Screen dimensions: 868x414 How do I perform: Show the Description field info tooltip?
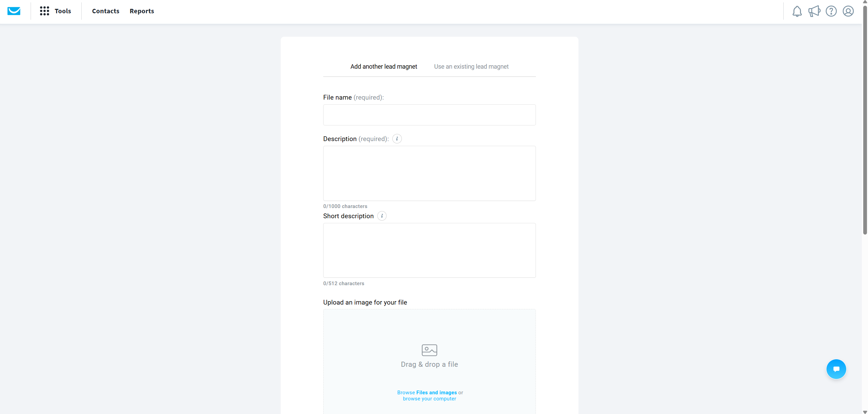pyautogui.click(x=397, y=139)
